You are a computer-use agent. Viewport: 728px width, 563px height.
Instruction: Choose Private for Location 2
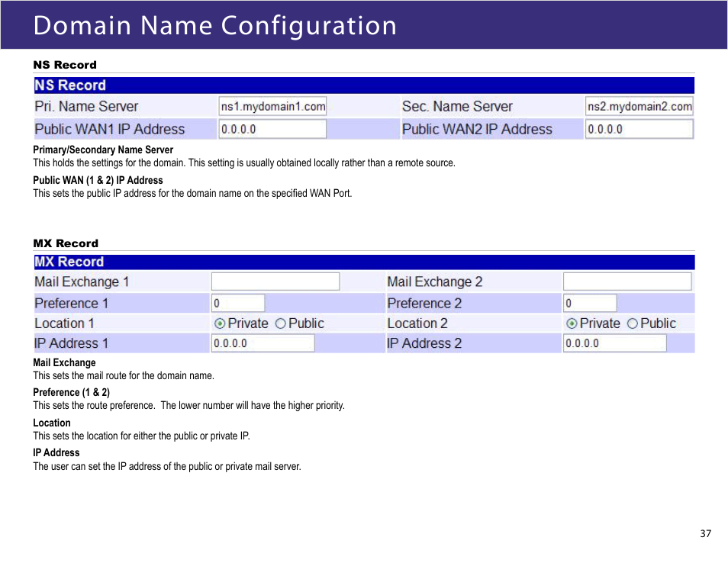[x=572, y=323]
